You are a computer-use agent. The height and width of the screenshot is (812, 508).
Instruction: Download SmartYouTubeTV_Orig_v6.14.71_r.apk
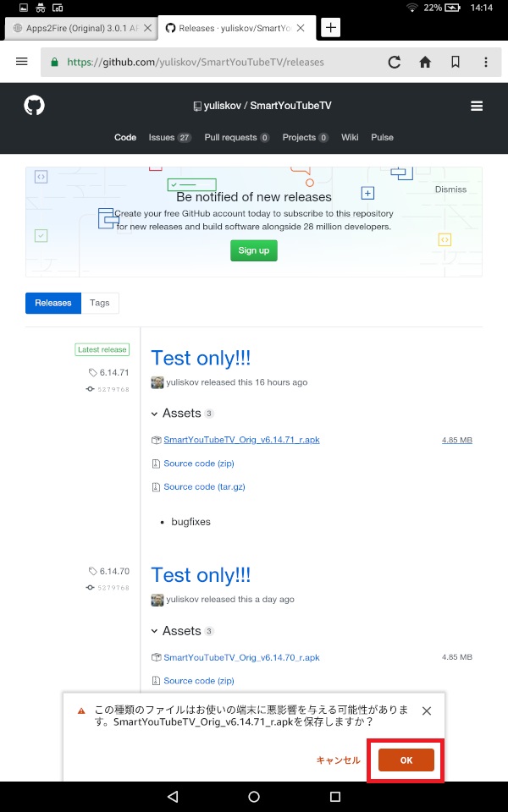[x=241, y=440]
